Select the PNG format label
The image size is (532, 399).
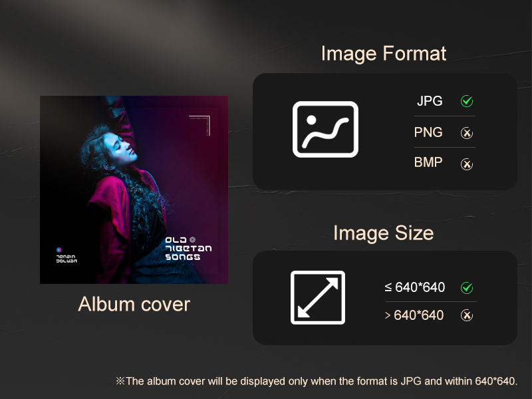point(428,132)
